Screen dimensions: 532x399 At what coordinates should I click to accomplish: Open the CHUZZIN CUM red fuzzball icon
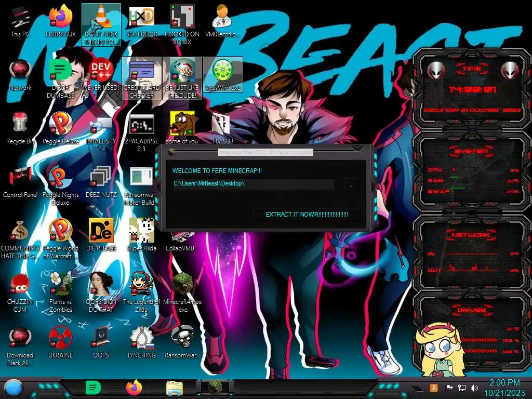point(20,293)
